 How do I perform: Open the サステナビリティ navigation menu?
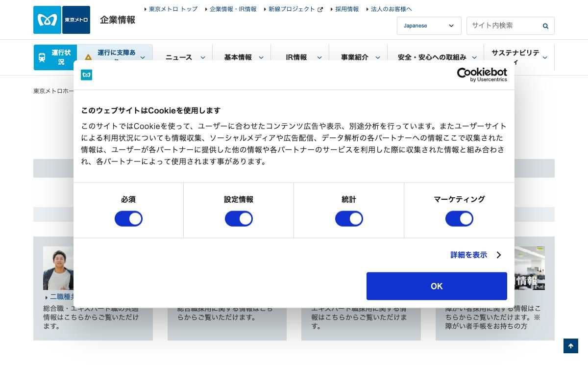(x=515, y=57)
